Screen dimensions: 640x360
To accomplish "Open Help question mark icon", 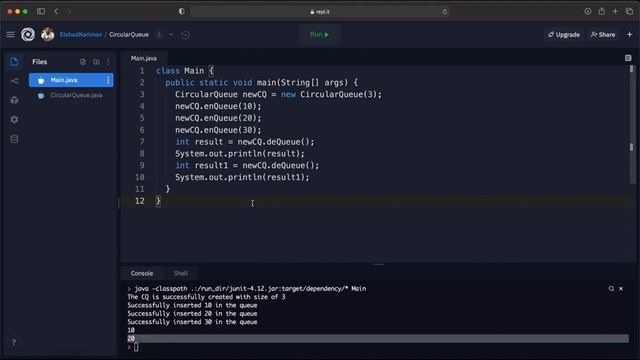I will click(x=13, y=342).
